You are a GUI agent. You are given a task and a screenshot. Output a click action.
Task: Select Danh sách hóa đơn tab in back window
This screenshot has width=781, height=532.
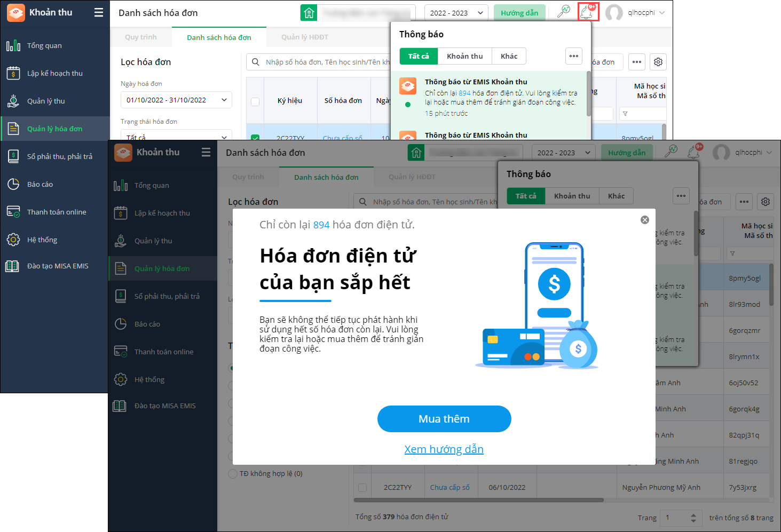click(219, 37)
